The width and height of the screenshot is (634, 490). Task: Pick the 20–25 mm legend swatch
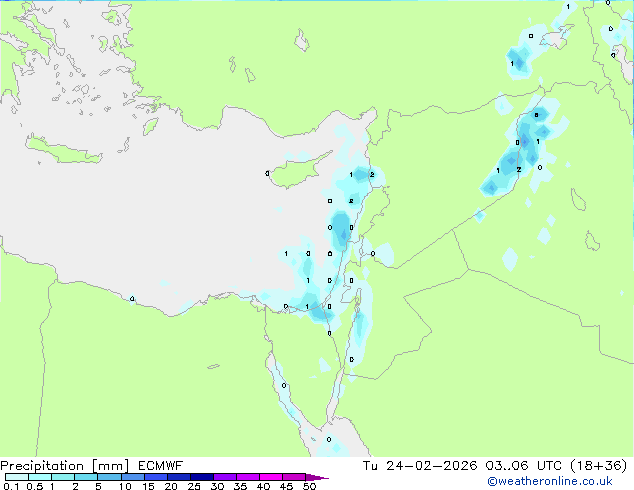(x=179, y=477)
